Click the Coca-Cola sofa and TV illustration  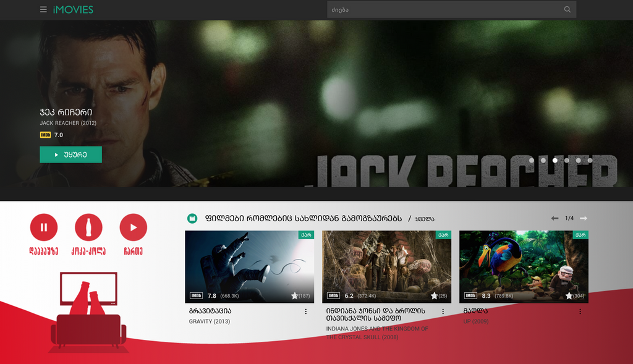click(88, 312)
